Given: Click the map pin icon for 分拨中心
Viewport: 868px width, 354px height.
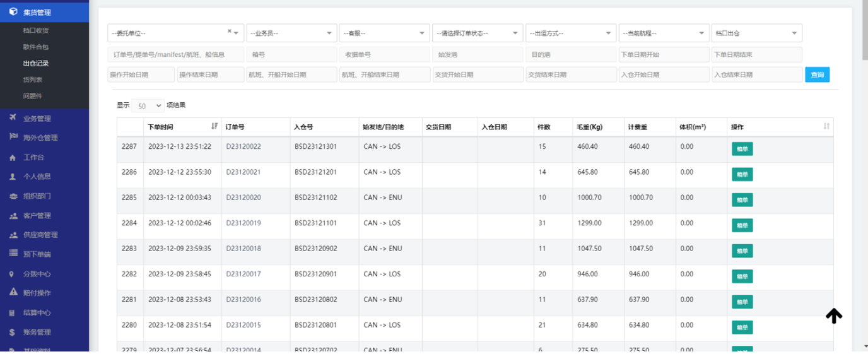Looking at the screenshot, I should 13,274.
